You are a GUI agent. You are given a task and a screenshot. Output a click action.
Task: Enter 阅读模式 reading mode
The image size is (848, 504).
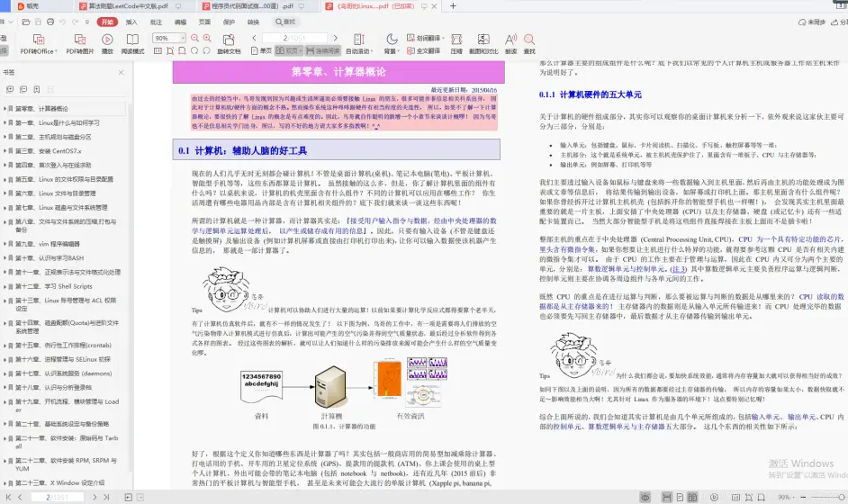[x=132, y=43]
